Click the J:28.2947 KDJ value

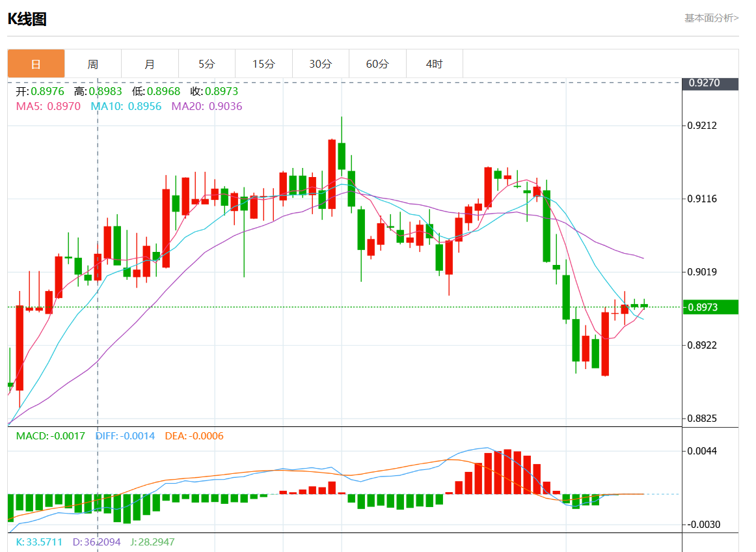[x=152, y=542]
